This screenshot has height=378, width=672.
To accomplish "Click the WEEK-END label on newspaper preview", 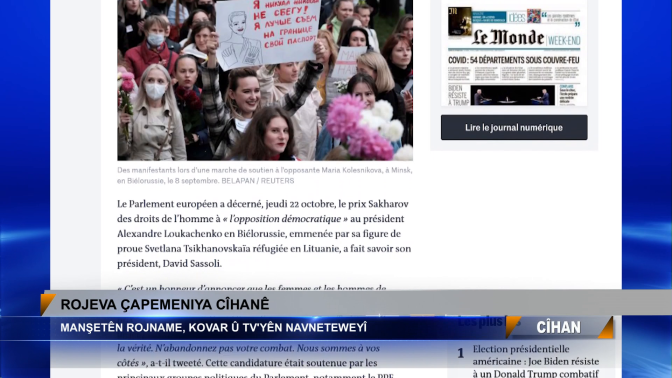I will (x=564, y=41).
